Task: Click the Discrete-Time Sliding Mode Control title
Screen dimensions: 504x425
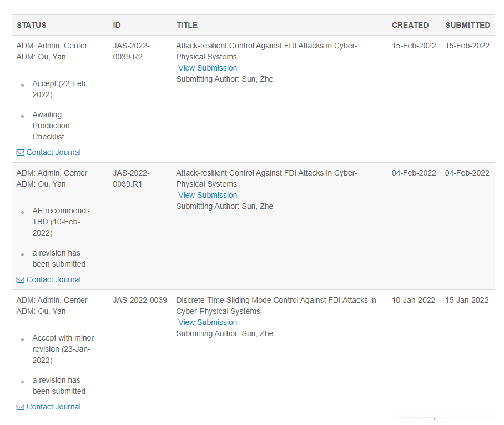Action: tap(276, 306)
